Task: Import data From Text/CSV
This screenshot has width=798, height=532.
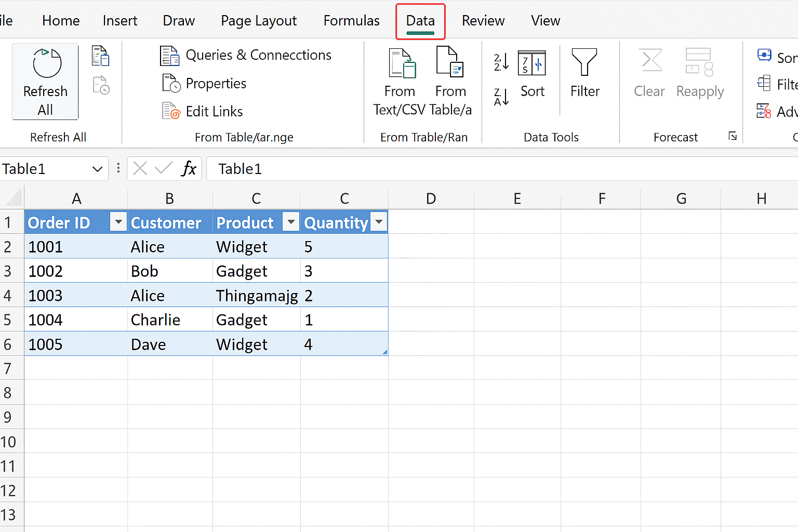Action: click(400, 82)
